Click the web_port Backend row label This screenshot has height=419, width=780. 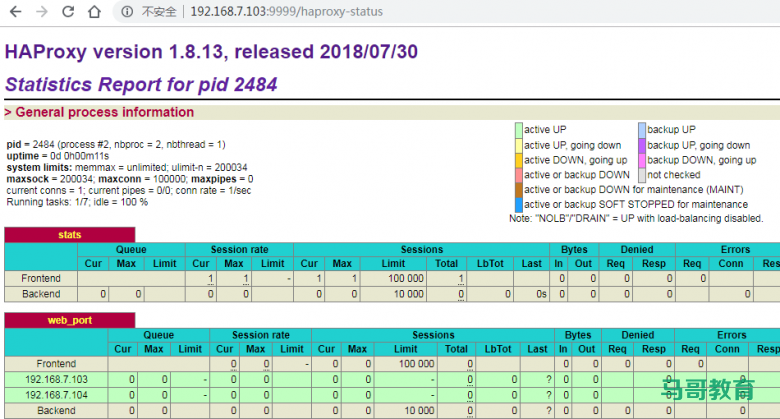(x=56, y=411)
